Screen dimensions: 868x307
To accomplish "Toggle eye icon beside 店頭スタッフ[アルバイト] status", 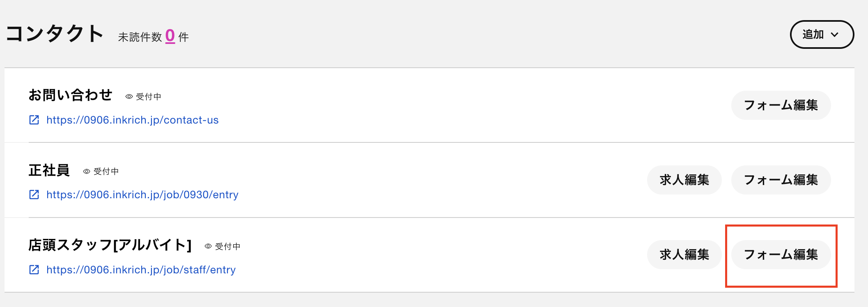I will [x=208, y=246].
